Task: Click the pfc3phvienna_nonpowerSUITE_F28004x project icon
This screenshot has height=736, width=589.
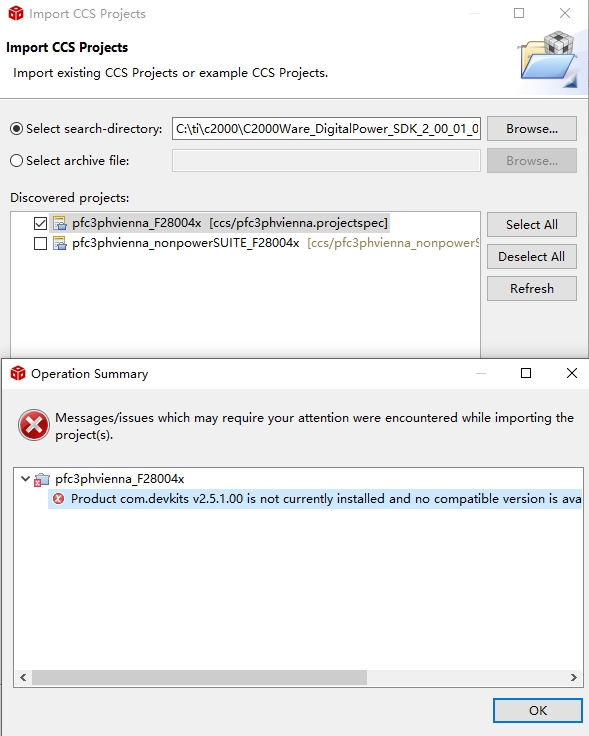Action: (60, 244)
